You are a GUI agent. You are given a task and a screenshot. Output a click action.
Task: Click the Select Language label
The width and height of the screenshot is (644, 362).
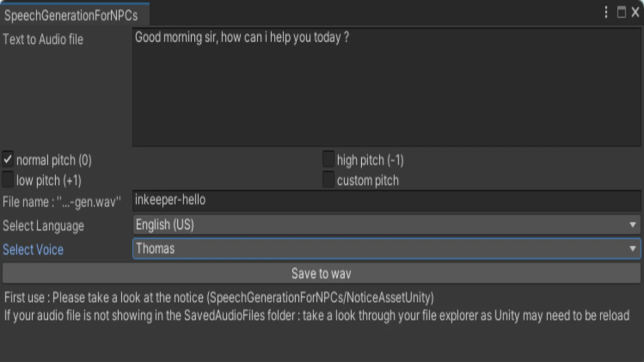point(43,226)
